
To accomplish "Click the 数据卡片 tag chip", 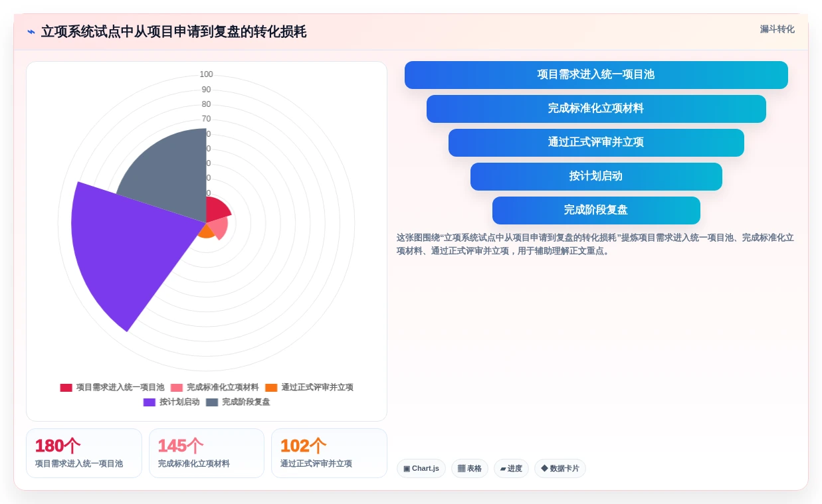I will point(560,469).
